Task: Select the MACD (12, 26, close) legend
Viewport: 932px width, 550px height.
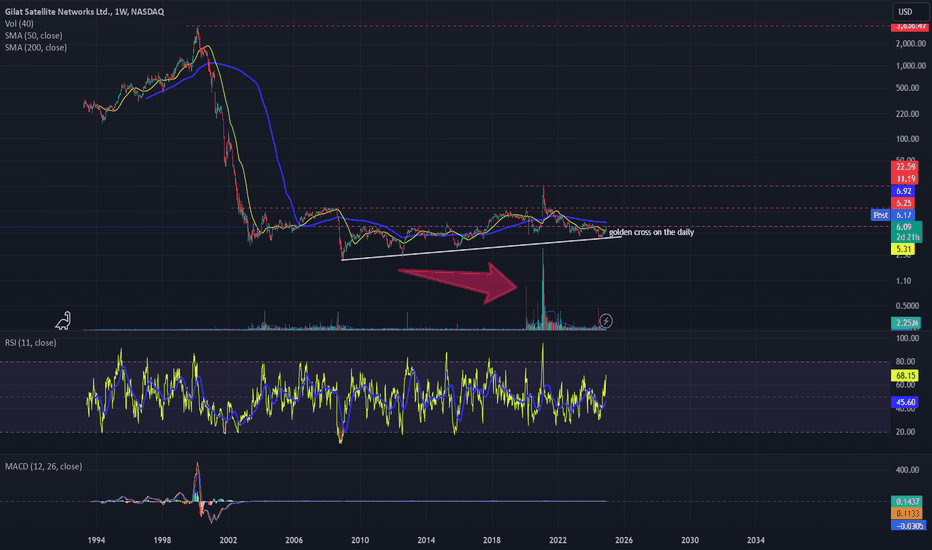Action: [43, 466]
